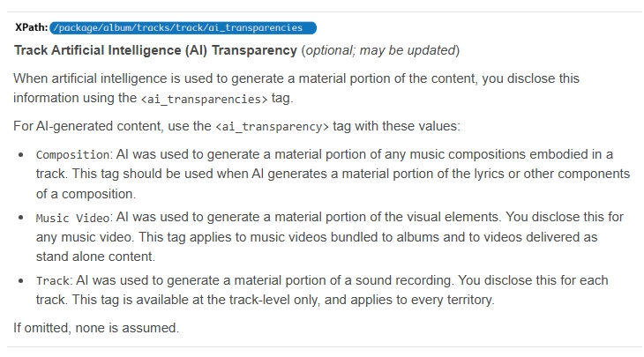Click the "When artificial intelligence is used" paragraph opening
This screenshot has height=357, width=644.
(x=115, y=78)
